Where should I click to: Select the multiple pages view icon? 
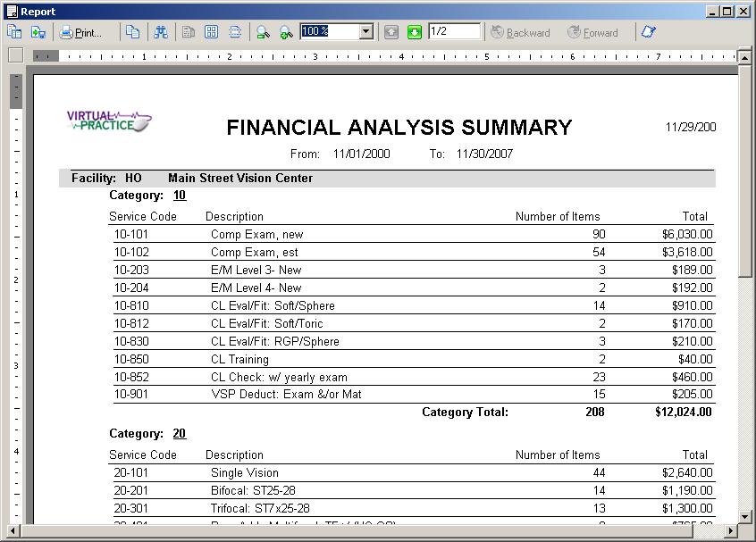click(x=212, y=32)
